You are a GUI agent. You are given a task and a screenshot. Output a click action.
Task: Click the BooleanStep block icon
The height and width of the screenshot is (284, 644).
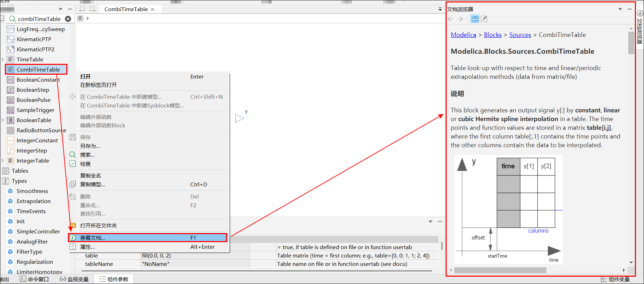click(11, 90)
